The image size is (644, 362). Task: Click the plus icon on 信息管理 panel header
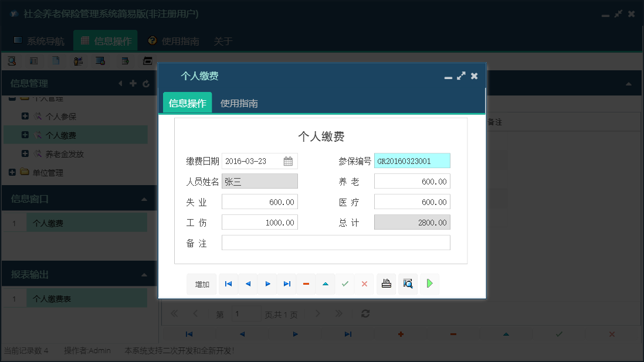[133, 83]
